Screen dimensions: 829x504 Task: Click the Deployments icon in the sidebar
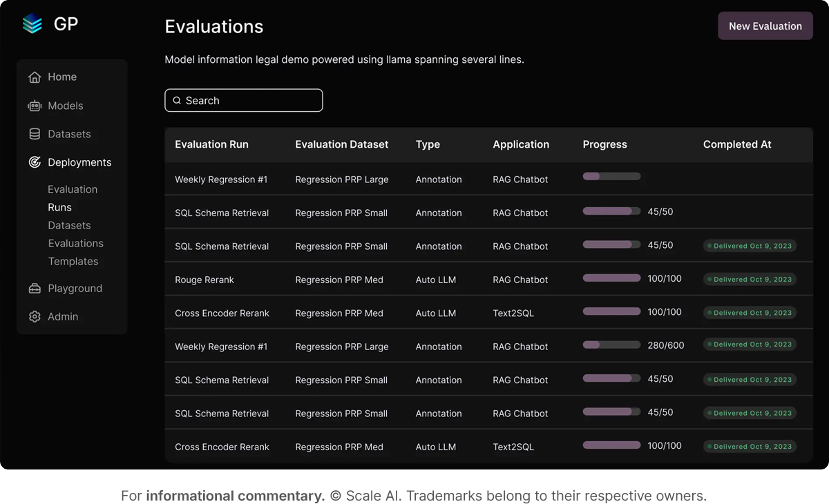pos(33,162)
